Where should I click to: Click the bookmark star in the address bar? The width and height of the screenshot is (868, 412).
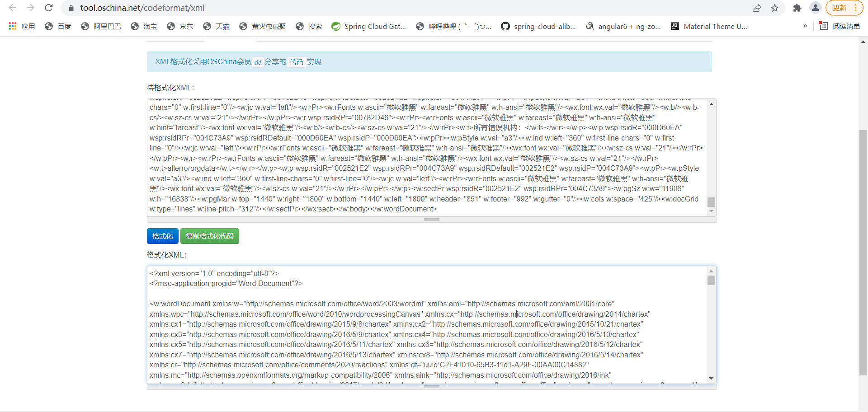(x=775, y=8)
